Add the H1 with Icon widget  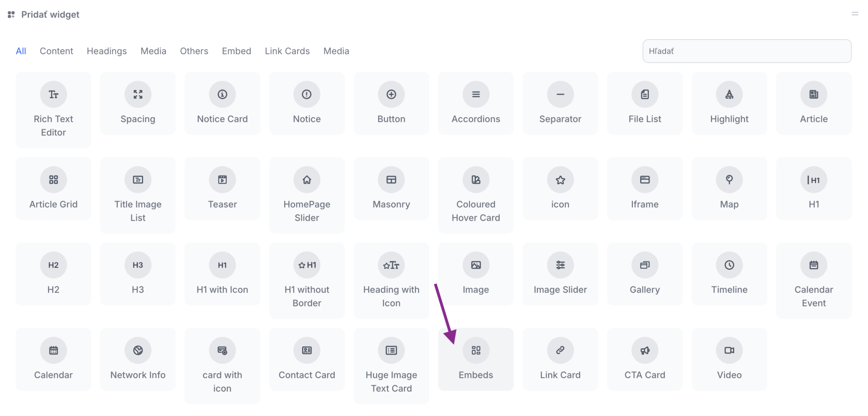click(x=222, y=274)
